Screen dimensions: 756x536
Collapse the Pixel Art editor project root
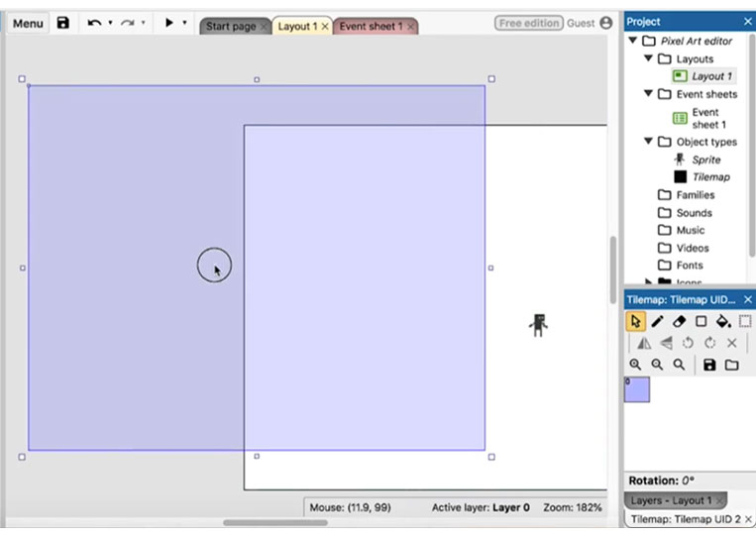[633, 41]
